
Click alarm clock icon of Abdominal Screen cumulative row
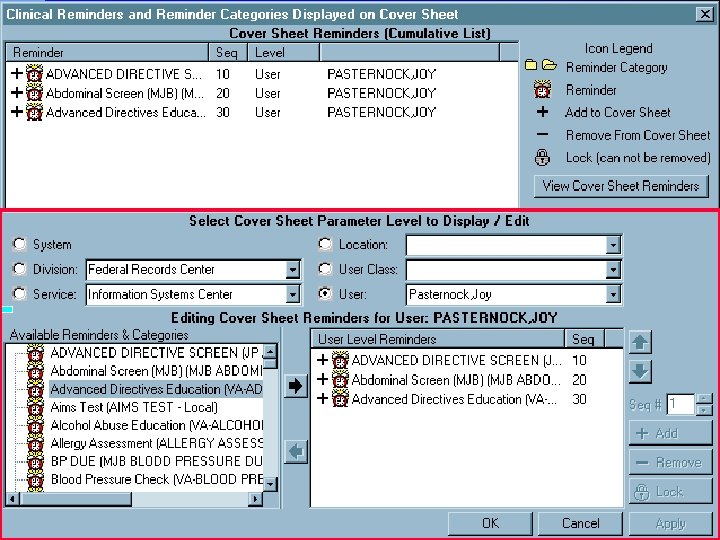(34, 93)
